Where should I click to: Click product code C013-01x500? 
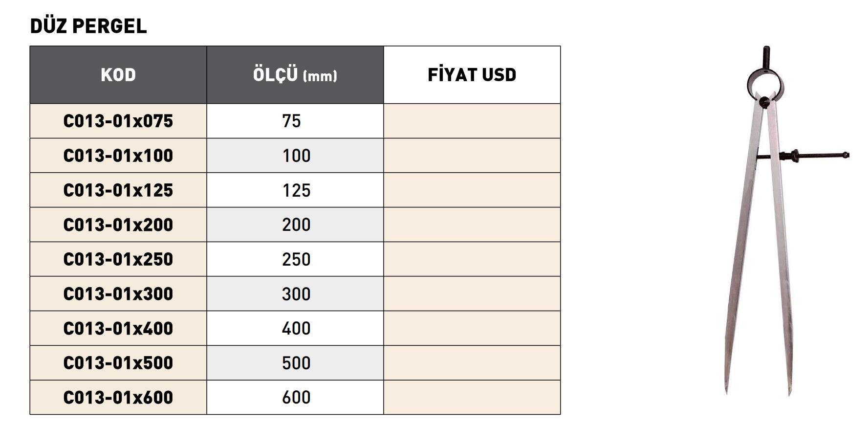[x=118, y=363]
